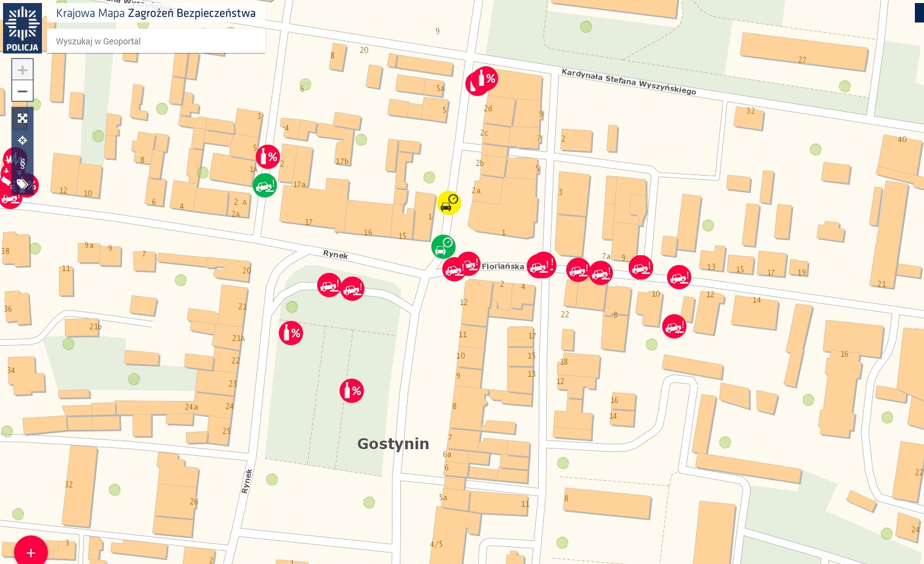Image resolution: width=924 pixels, height=564 pixels.
Task: Select the green speeding marker near Rynek
Action: pos(443,247)
